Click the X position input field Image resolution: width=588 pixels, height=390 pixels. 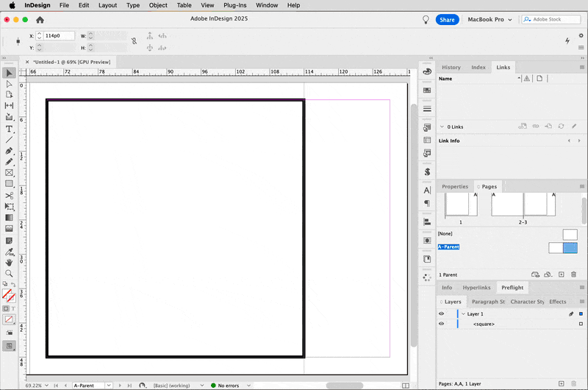59,35
